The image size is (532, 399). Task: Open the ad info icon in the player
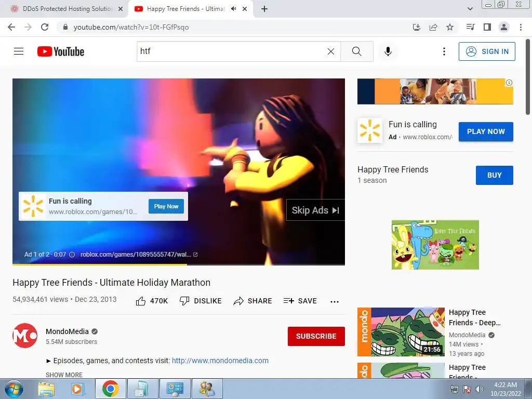coord(72,255)
